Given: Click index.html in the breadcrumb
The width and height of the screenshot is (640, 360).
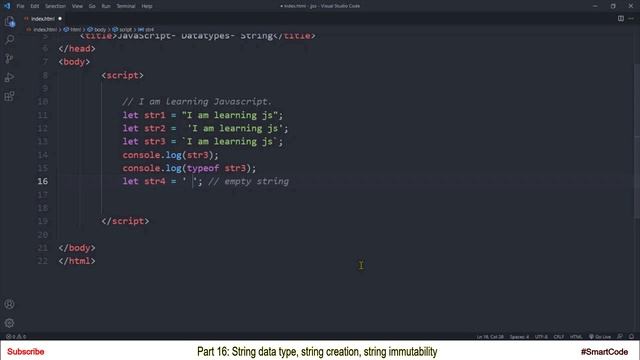Looking at the screenshot, I should pos(45,29).
